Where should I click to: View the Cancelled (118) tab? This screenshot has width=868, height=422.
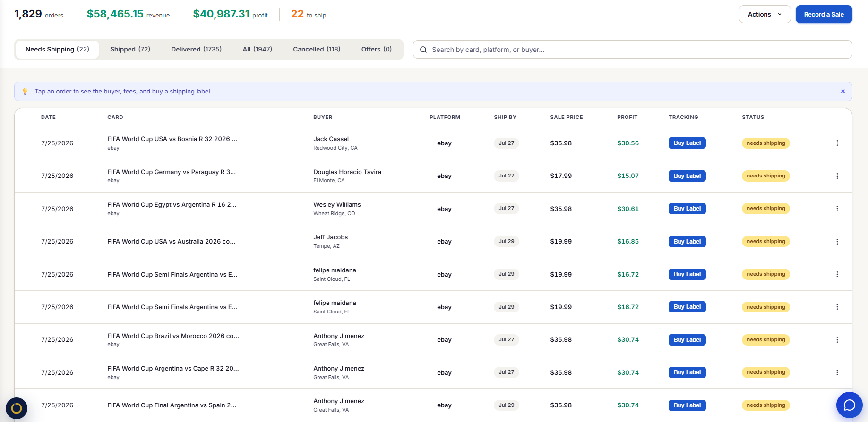(x=317, y=49)
